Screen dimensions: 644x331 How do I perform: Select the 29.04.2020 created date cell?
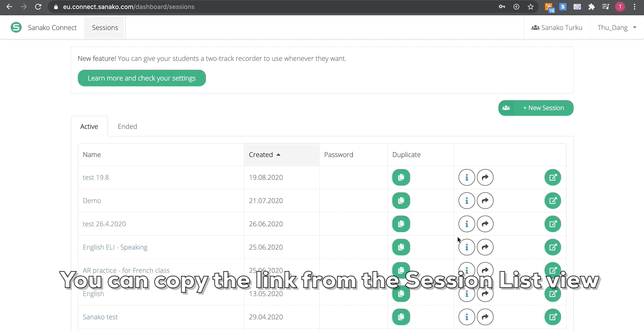tap(282, 317)
